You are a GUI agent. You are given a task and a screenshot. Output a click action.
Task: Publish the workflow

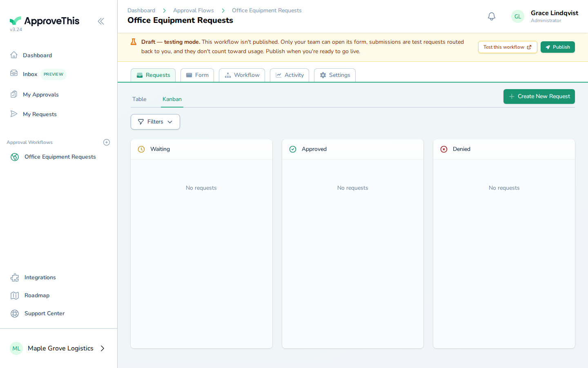pyautogui.click(x=558, y=47)
